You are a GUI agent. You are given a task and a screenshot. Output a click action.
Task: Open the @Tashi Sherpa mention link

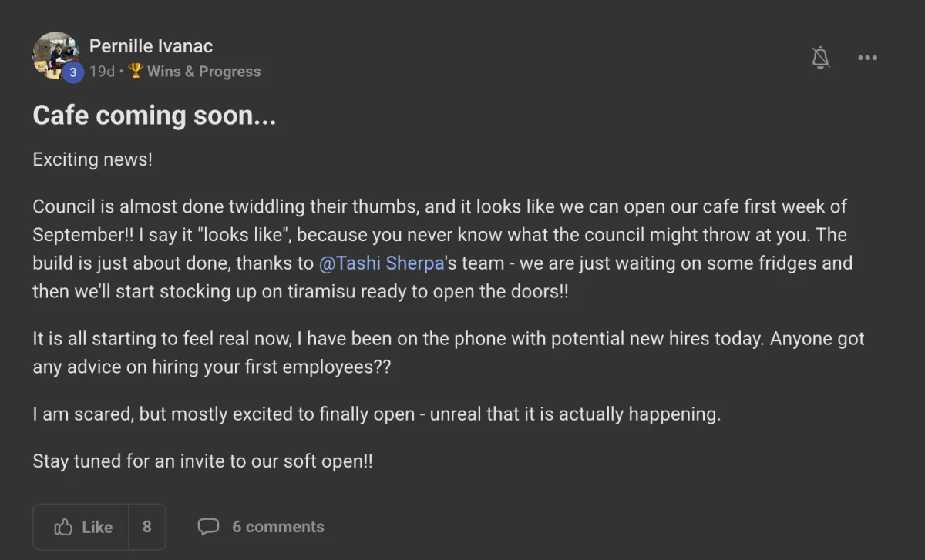pos(381,263)
